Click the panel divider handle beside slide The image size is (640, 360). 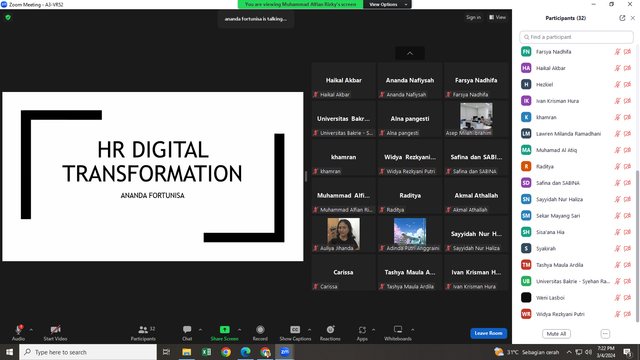click(x=306, y=176)
